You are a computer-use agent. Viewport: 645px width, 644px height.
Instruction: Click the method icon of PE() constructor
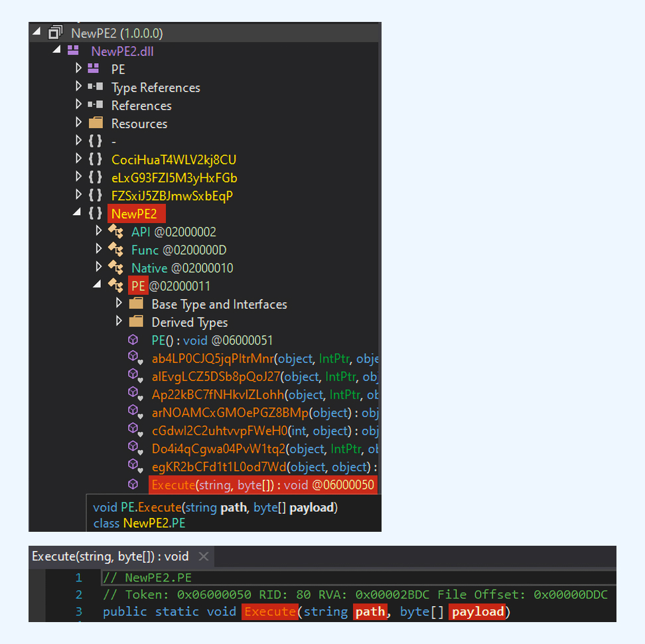coord(133,339)
